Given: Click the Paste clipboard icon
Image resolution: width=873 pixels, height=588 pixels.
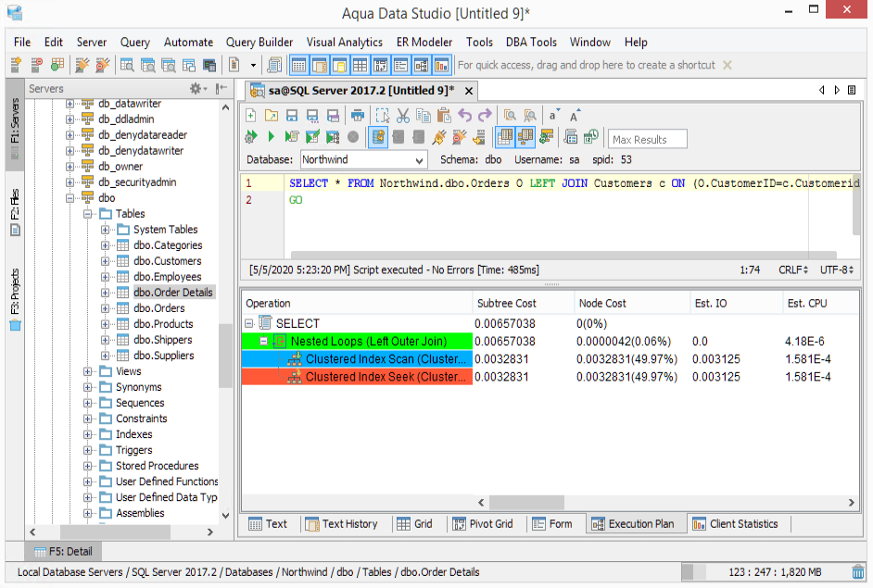Looking at the screenshot, I should (444, 116).
